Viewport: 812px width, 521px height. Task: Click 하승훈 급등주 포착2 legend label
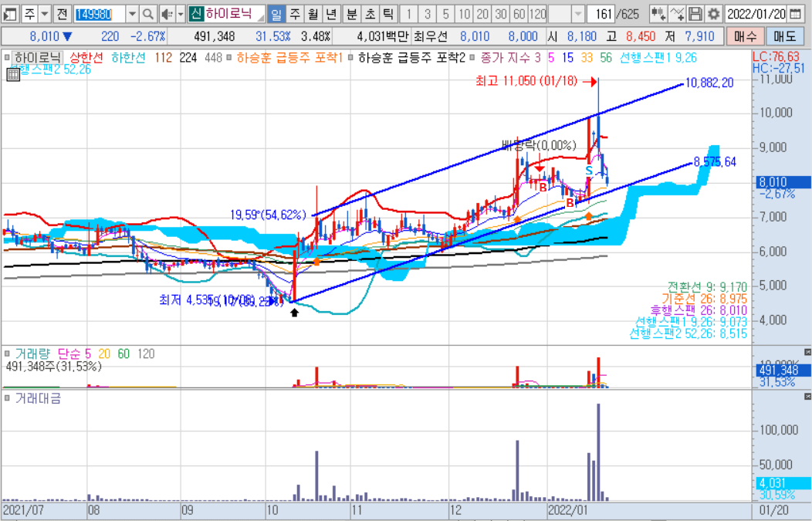pos(411,57)
